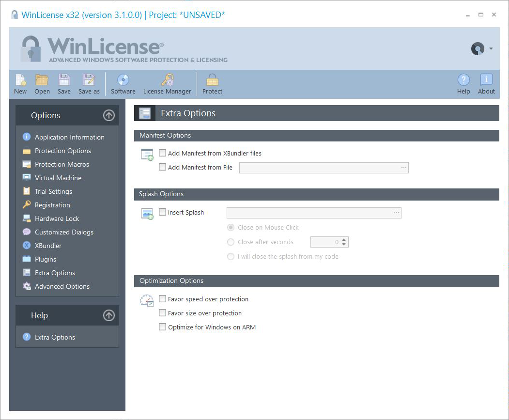Open the XBundler page
Screen dimensions: 509x420
point(48,246)
